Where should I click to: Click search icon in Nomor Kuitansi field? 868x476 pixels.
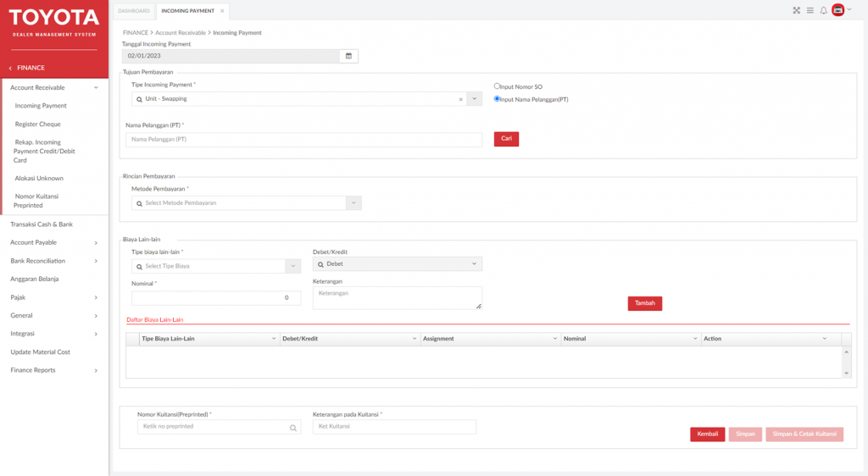[292, 428]
